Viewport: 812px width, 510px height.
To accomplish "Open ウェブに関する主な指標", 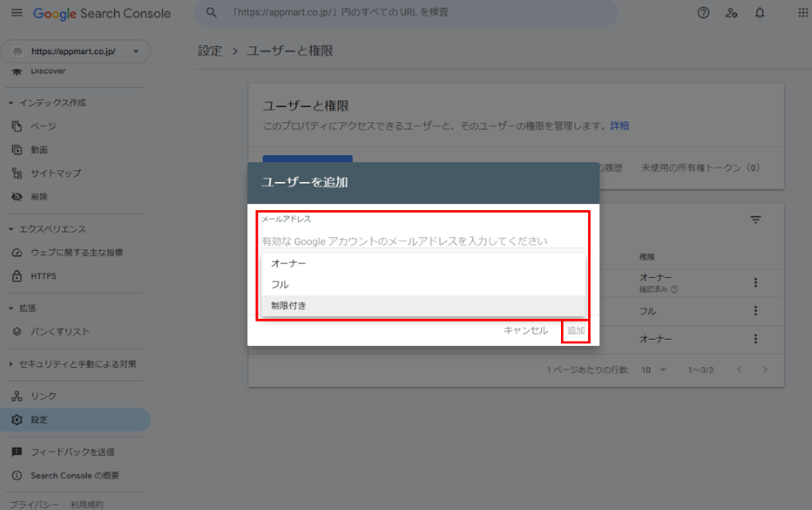I will pyautogui.click(x=75, y=253).
